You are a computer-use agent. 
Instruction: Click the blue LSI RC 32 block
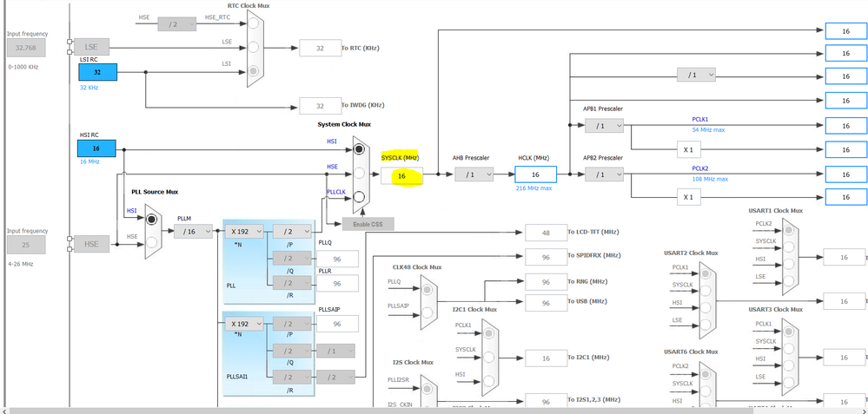coord(97,72)
